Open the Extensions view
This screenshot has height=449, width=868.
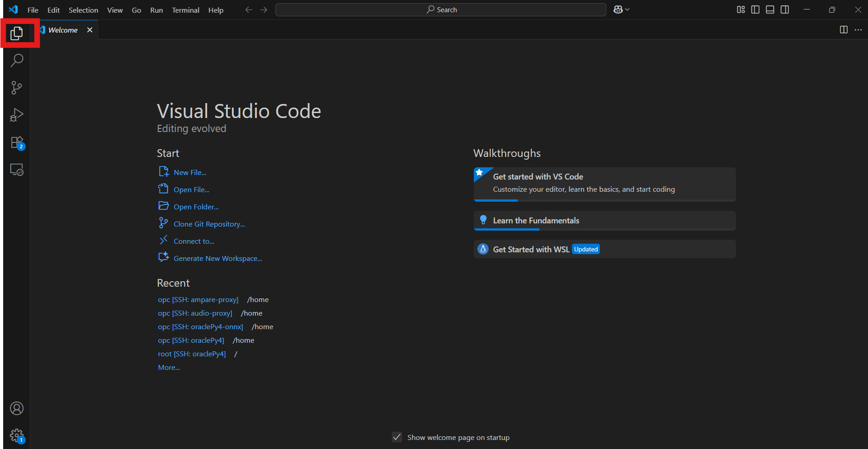click(17, 142)
